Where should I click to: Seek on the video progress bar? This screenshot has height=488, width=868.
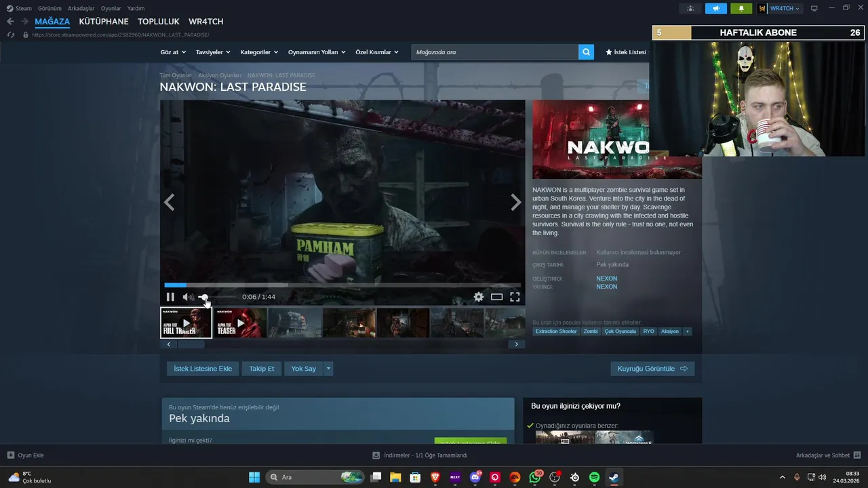(342, 285)
